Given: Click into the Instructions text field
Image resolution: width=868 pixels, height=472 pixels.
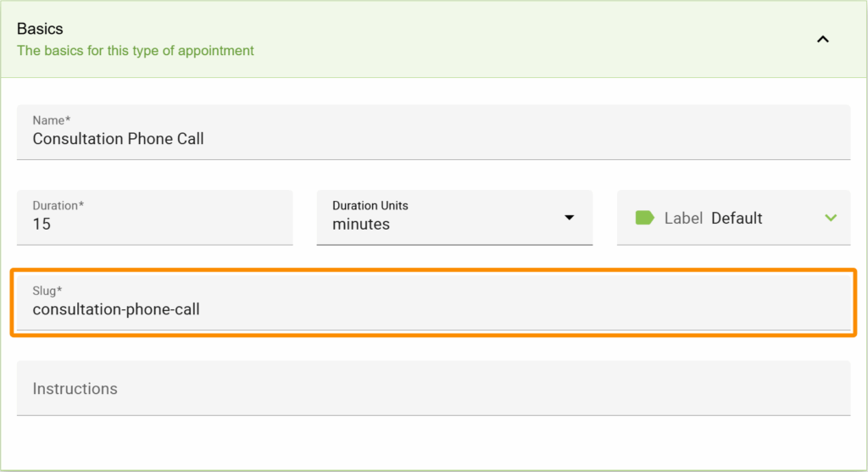Looking at the screenshot, I should pyautogui.click(x=432, y=389).
